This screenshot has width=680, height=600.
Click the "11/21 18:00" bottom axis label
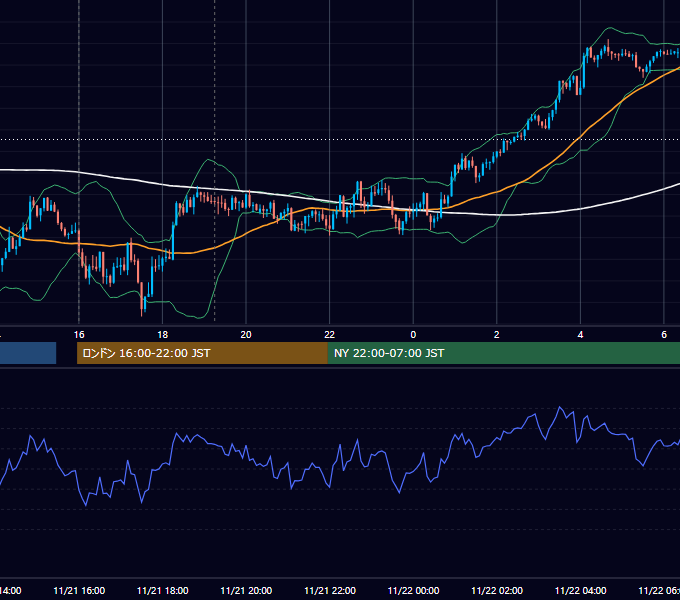pos(163,590)
